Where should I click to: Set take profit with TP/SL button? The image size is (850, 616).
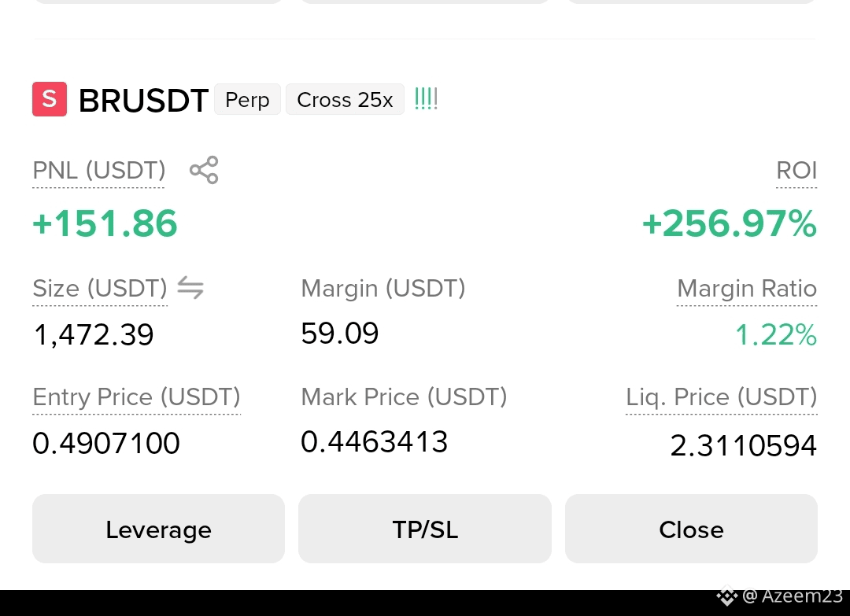pyautogui.click(x=425, y=529)
